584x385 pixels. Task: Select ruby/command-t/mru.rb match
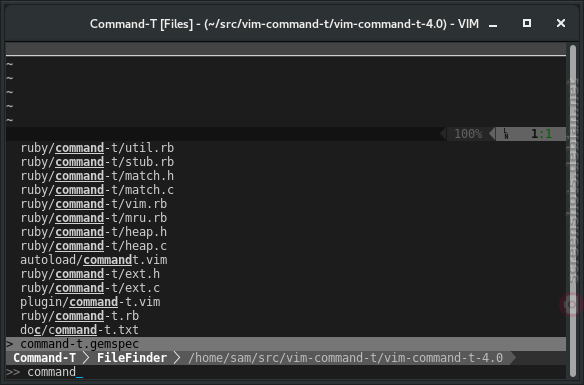coord(94,218)
